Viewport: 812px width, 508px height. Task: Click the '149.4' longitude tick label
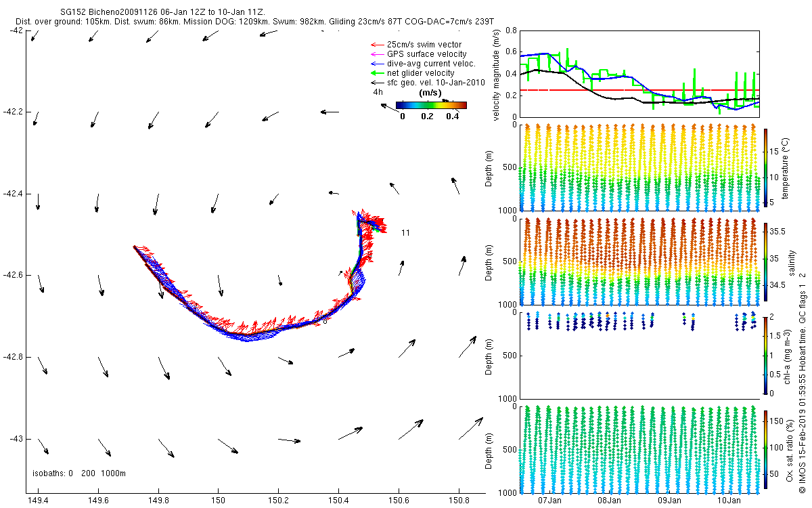coord(37,501)
